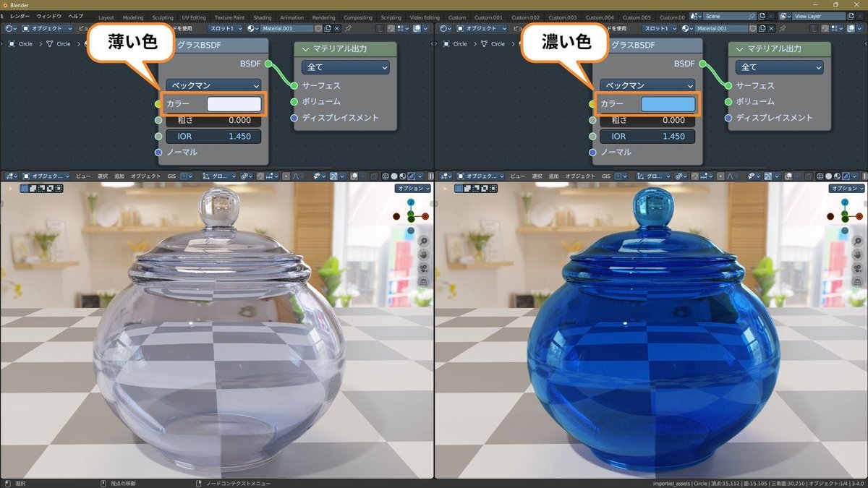The image size is (868, 488).
Task: Click Material.001 name field in right node editor
Action: click(722, 28)
